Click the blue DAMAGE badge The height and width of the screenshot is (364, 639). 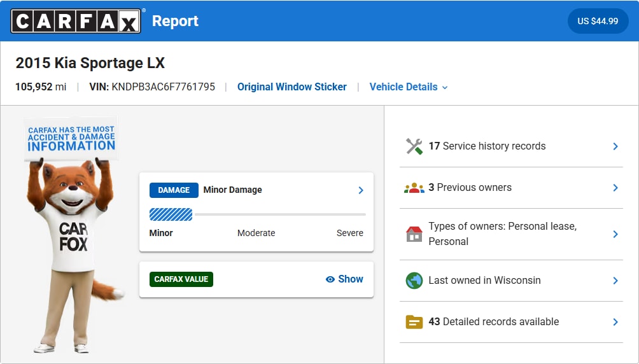pos(174,190)
